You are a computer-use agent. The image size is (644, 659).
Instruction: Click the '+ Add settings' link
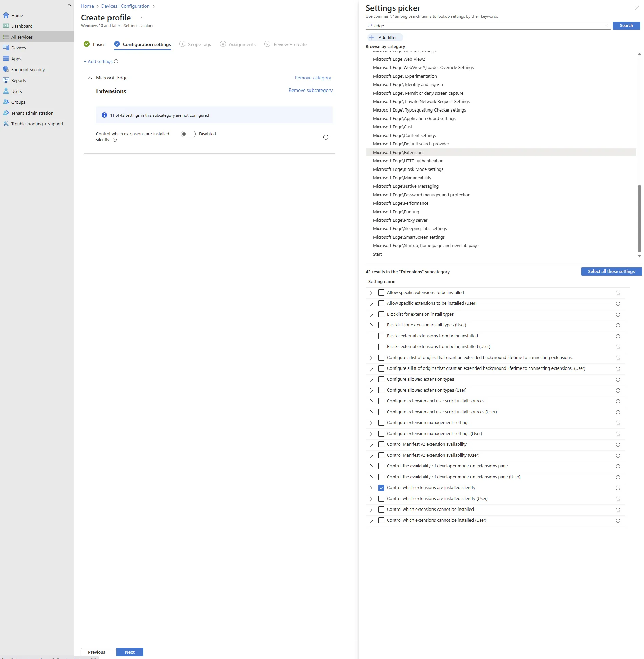(98, 61)
